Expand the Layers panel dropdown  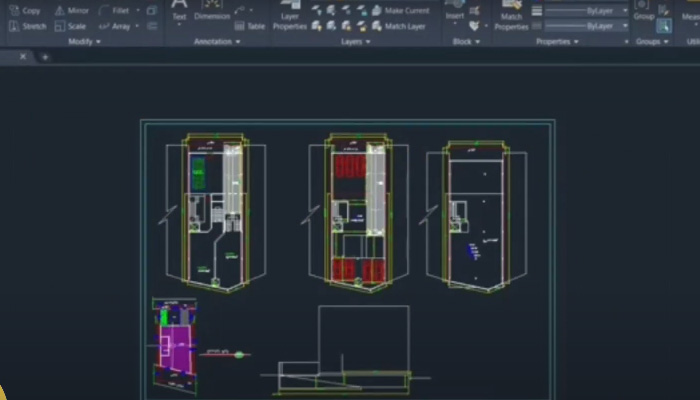coord(354,42)
